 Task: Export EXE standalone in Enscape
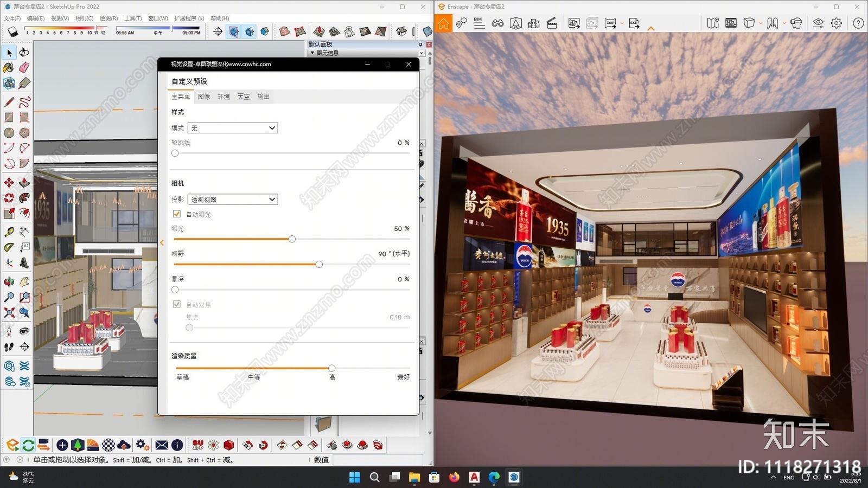(x=634, y=23)
